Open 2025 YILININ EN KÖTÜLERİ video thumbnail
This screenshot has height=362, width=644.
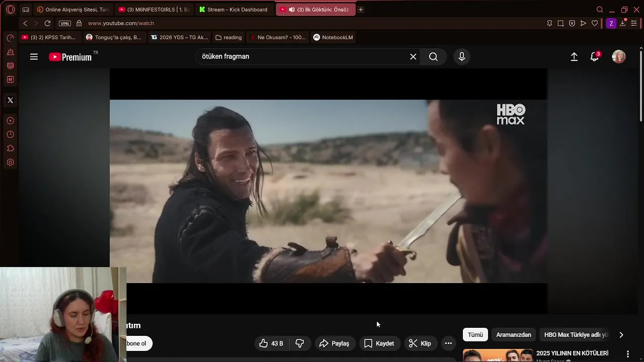498,355
